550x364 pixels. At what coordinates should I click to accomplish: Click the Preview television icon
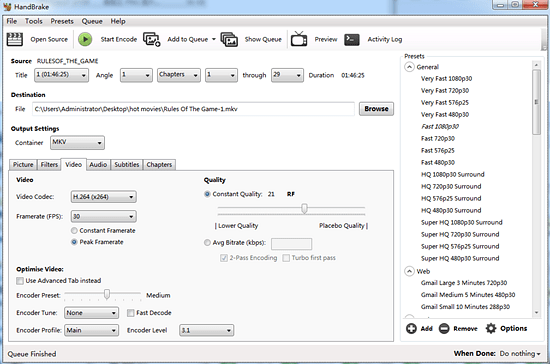click(x=299, y=39)
